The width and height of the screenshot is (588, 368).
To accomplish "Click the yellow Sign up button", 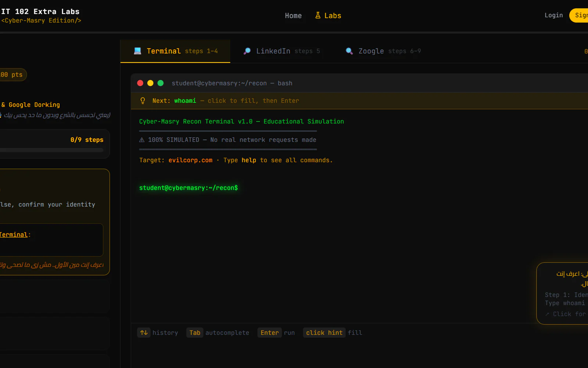I will 579,15.
